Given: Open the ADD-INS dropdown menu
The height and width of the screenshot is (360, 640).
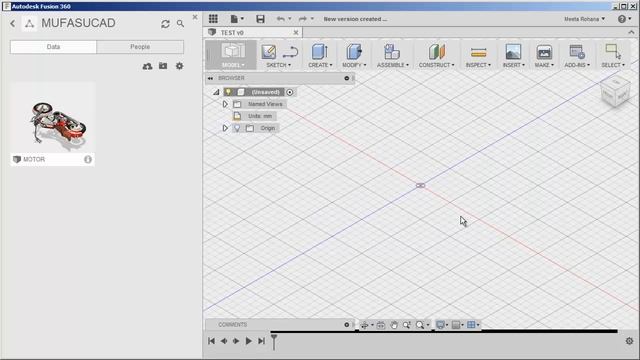Looking at the screenshot, I should [577, 65].
